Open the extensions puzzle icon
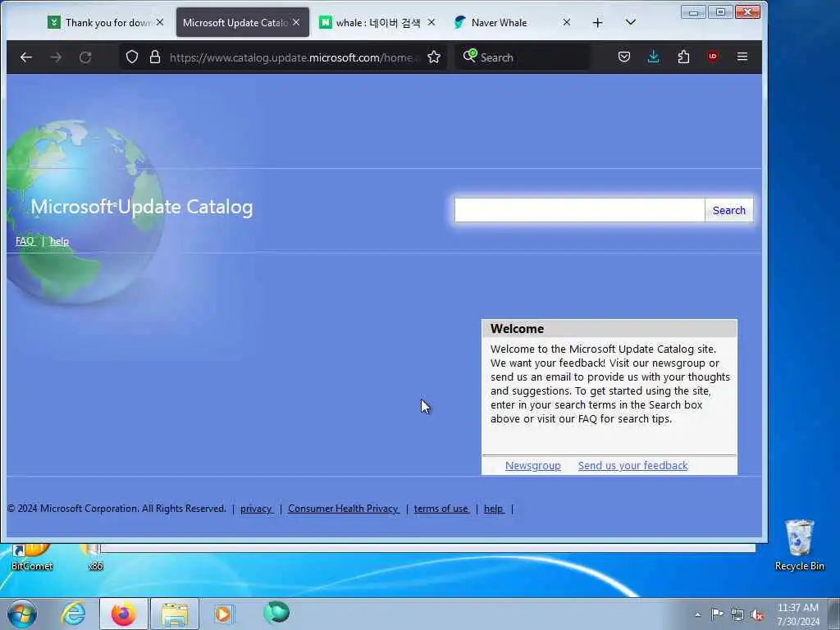The image size is (840, 630). pyautogui.click(x=683, y=57)
